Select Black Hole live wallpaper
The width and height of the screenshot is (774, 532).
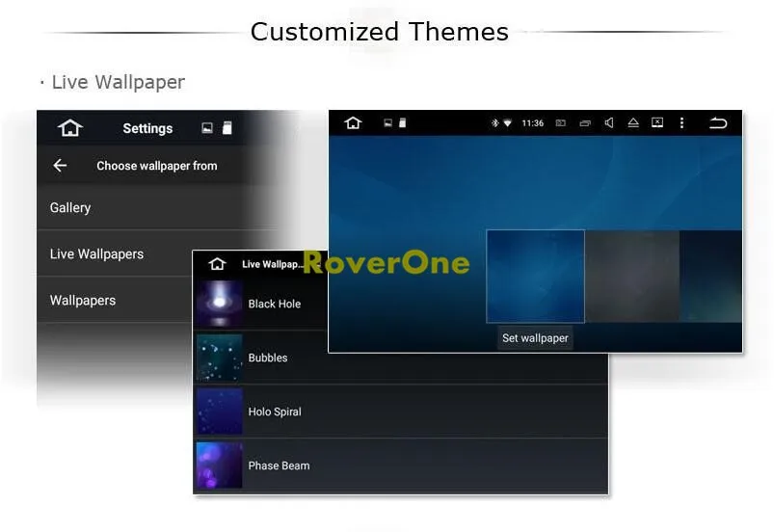[260, 304]
